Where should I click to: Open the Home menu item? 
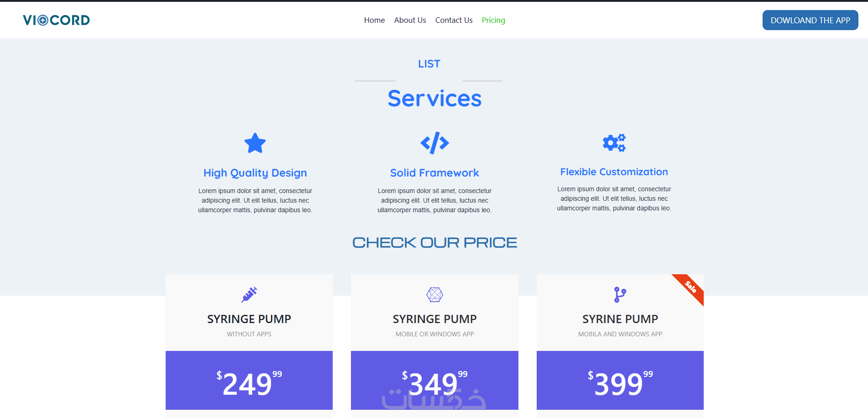[x=374, y=20]
